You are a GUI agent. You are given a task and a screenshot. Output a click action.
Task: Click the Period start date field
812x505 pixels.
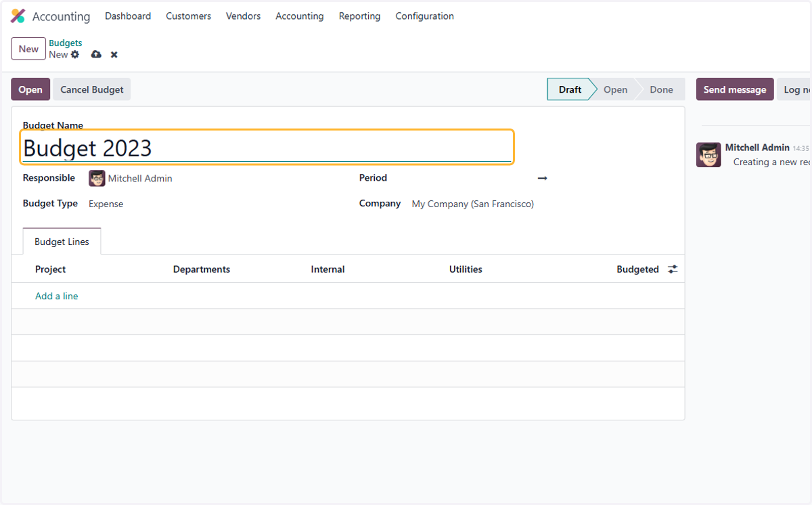pyautogui.click(x=472, y=178)
